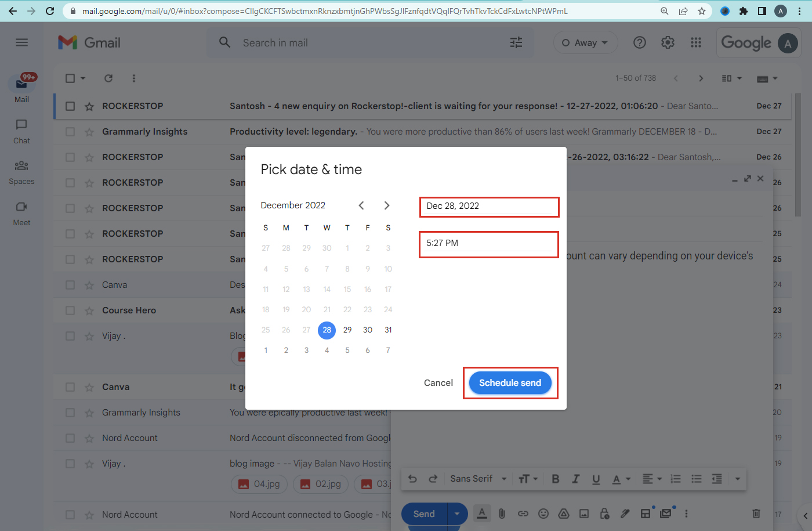Check the Grammarly Insights Productivity level email
This screenshot has width=812, height=531.
[x=70, y=132]
